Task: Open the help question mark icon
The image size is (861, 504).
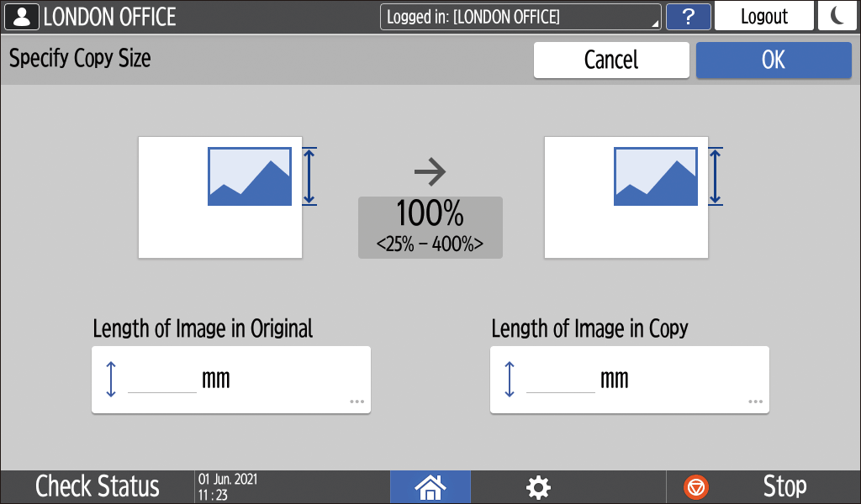Action: pyautogui.click(x=687, y=16)
